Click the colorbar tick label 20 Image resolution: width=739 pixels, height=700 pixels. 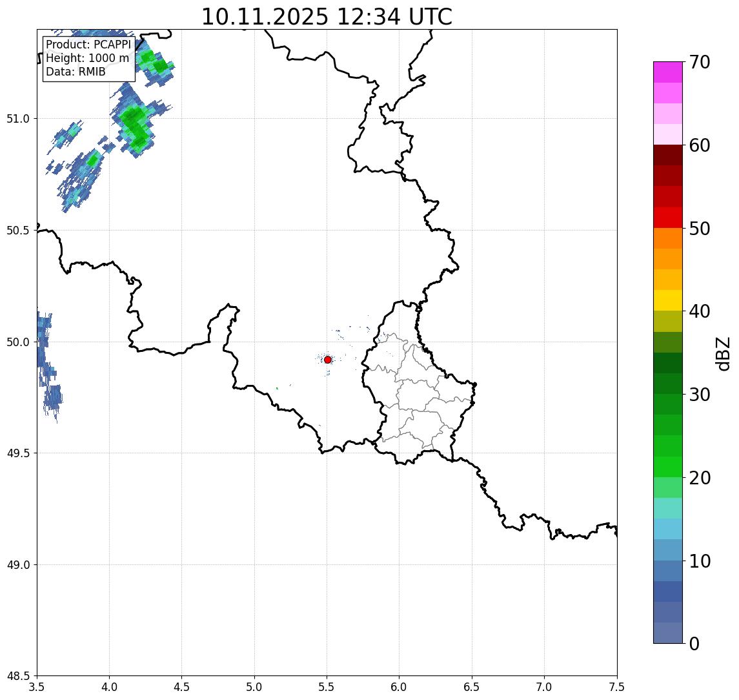coord(700,477)
